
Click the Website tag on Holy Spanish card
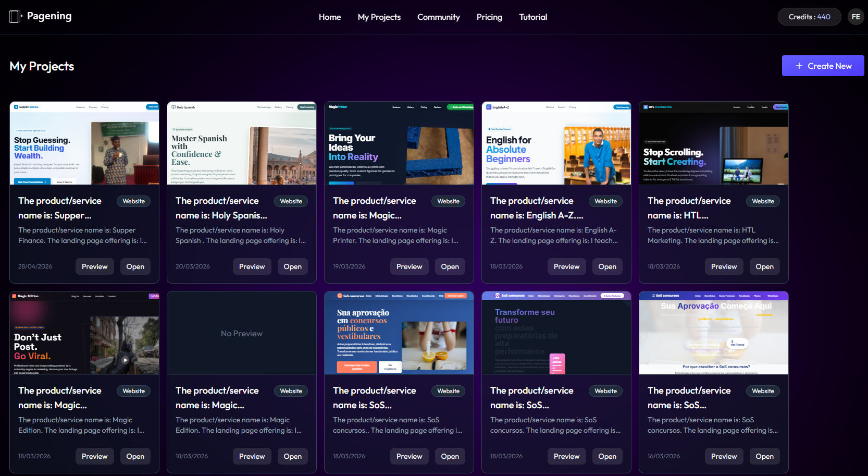point(291,201)
